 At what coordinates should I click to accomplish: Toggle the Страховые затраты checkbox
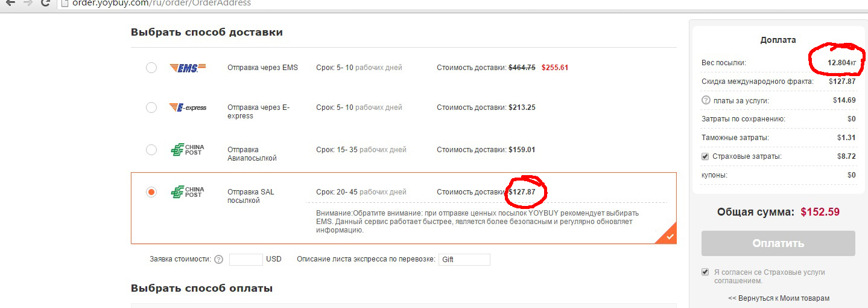click(x=705, y=157)
